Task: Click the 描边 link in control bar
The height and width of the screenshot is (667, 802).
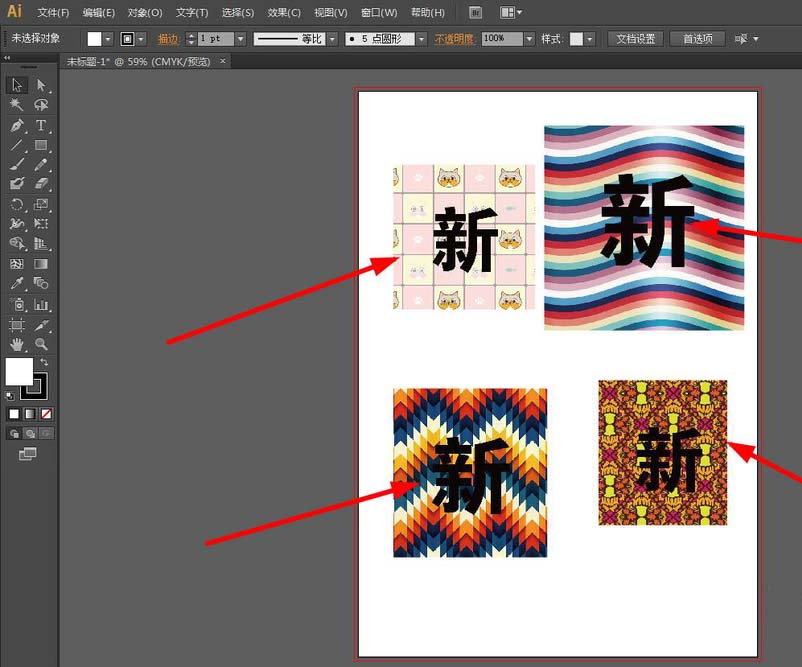Action: click(168, 37)
